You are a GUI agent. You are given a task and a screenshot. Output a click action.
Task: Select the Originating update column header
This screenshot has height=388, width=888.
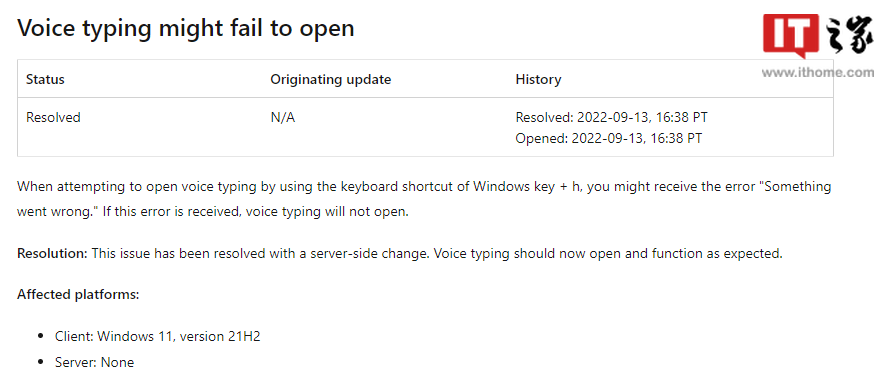tap(331, 79)
